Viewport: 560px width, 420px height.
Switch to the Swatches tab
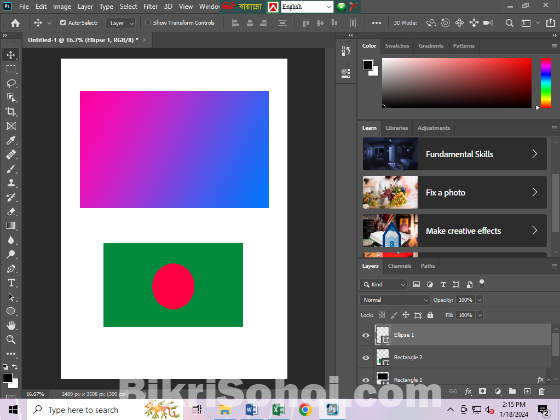(397, 46)
